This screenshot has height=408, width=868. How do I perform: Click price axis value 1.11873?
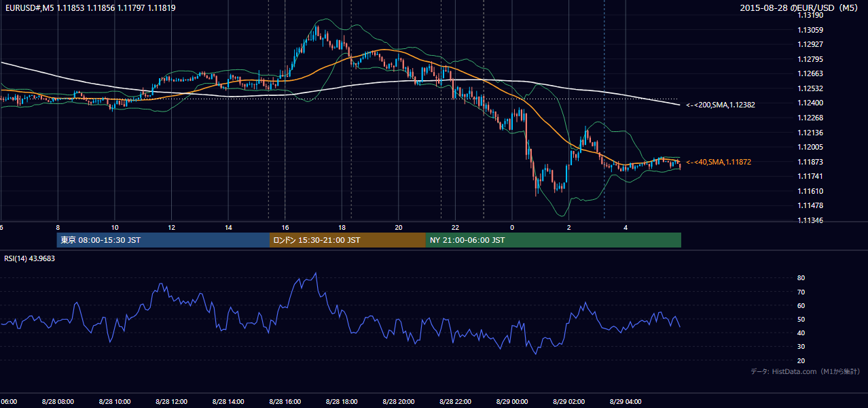[811, 162]
